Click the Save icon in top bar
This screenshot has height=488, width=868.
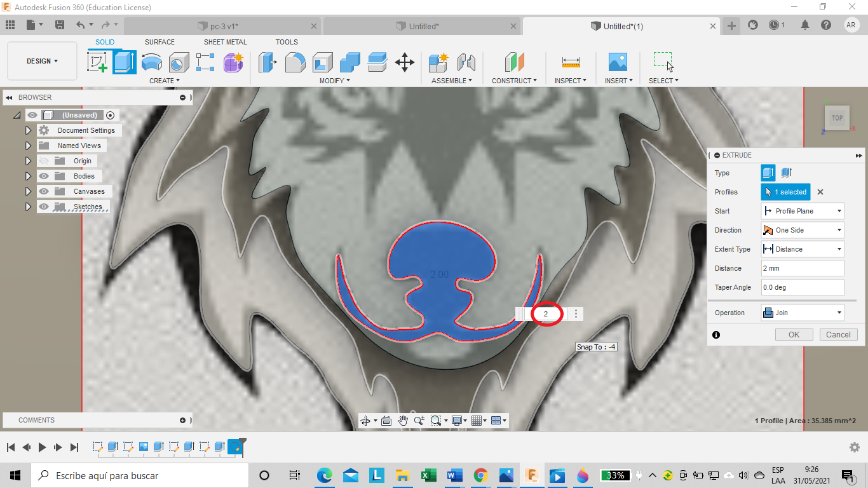[x=60, y=25]
